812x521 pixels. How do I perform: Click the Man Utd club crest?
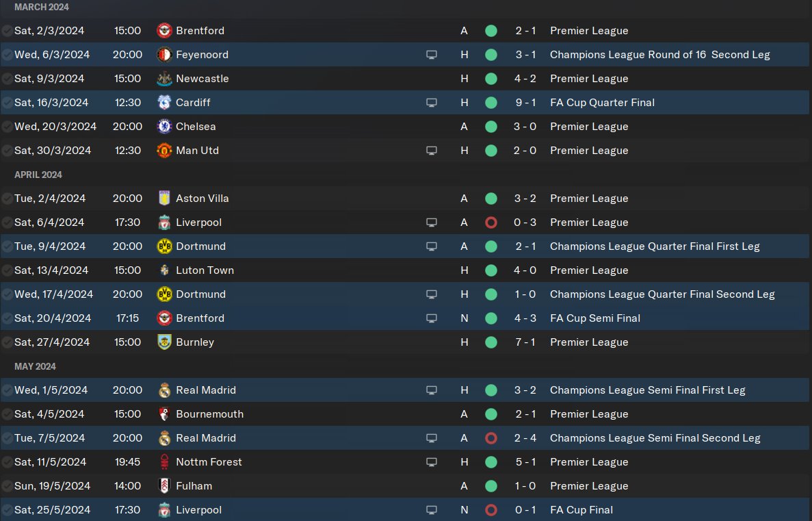tap(163, 151)
